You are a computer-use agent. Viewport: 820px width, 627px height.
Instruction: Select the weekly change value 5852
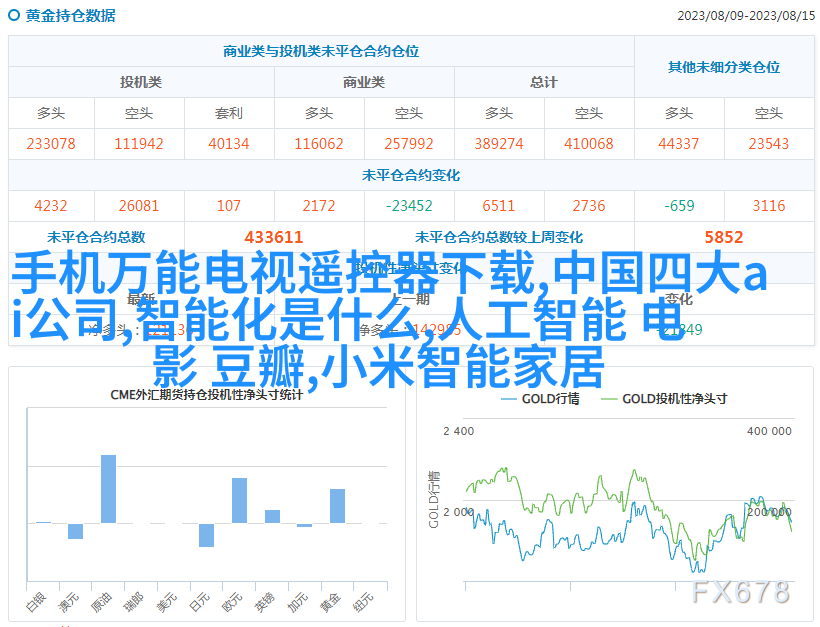point(724,237)
